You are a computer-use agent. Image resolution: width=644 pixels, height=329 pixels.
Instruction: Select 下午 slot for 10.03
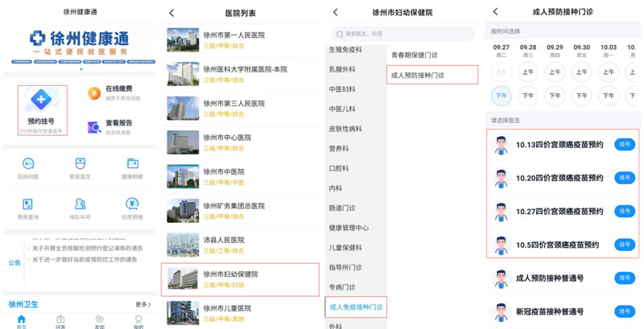point(609,96)
